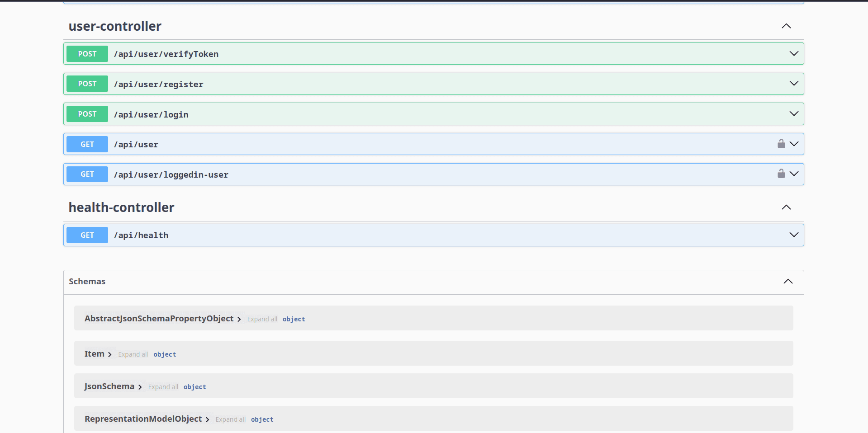This screenshot has width=868, height=433.
Task: Collapse the health-controller section
Action: tap(786, 207)
